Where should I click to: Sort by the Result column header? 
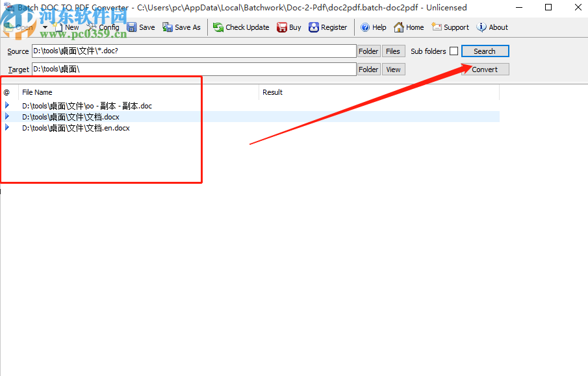tap(272, 92)
